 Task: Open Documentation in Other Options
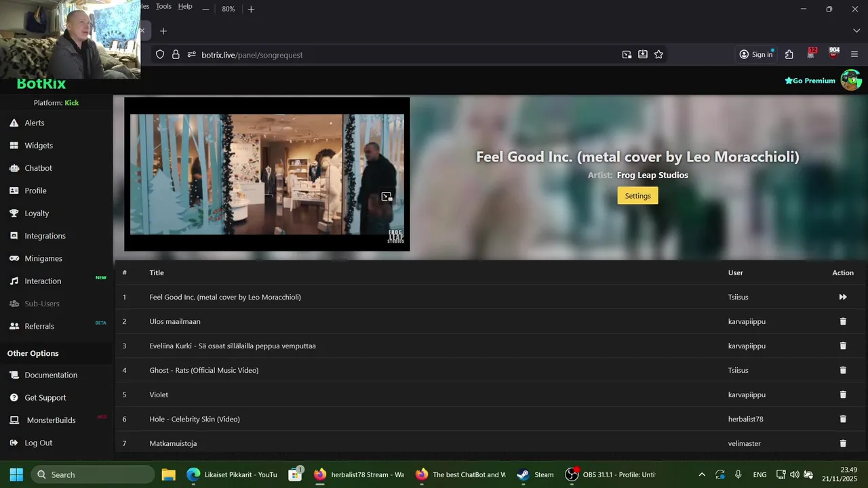pyautogui.click(x=51, y=375)
